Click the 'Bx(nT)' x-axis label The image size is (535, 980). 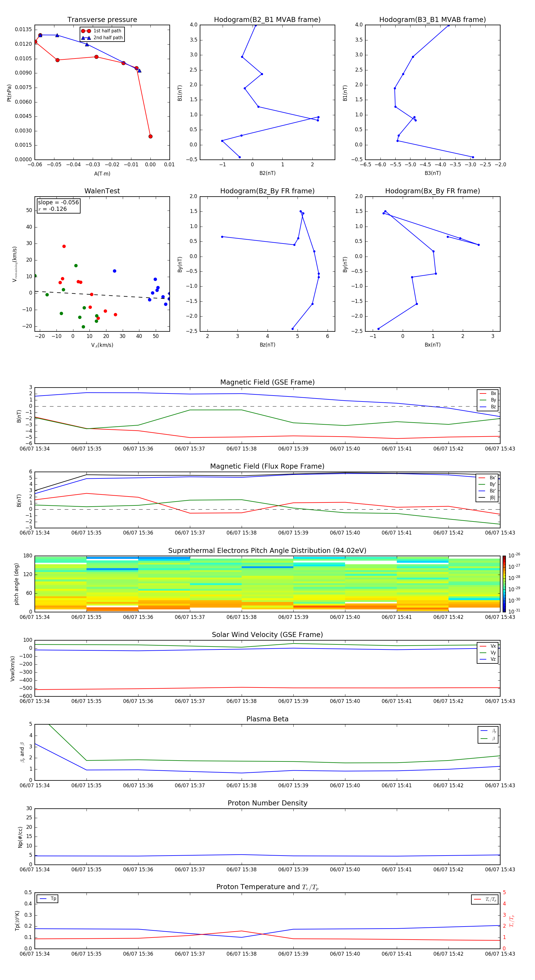tap(432, 345)
